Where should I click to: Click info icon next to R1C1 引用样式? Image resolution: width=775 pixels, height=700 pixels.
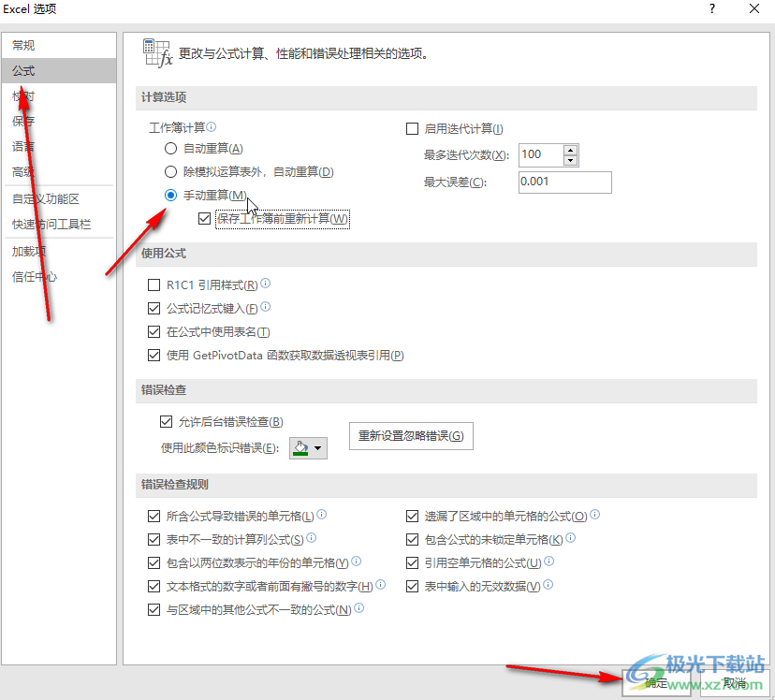click(x=266, y=284)
